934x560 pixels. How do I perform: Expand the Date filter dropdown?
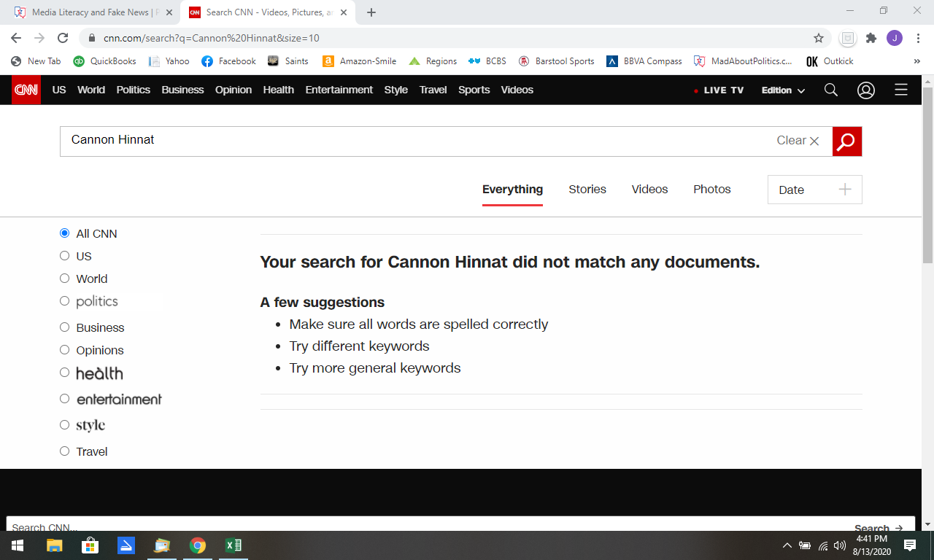click(815, 190)
